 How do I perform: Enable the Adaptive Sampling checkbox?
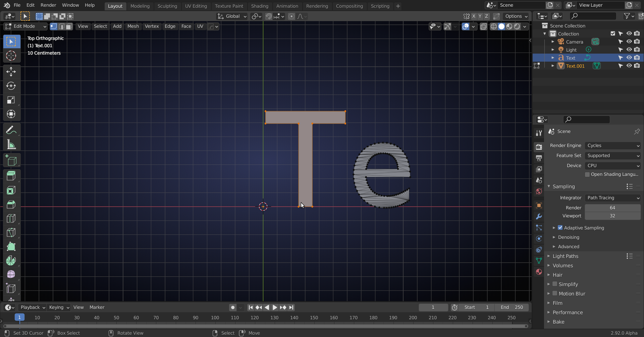pyautogui.click(x=560, y=228)
